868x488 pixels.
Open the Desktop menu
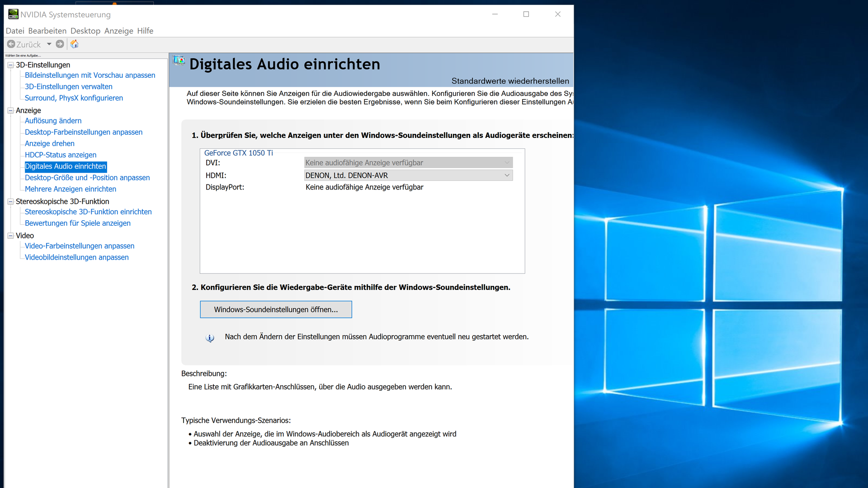click(x=85, y=31)
